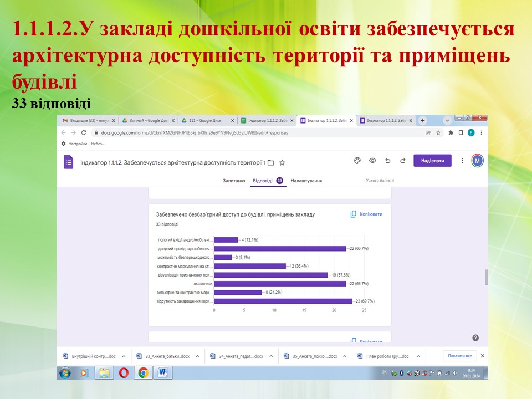
Task: Close the downloads bar
Action: click(x=483, y=356)
